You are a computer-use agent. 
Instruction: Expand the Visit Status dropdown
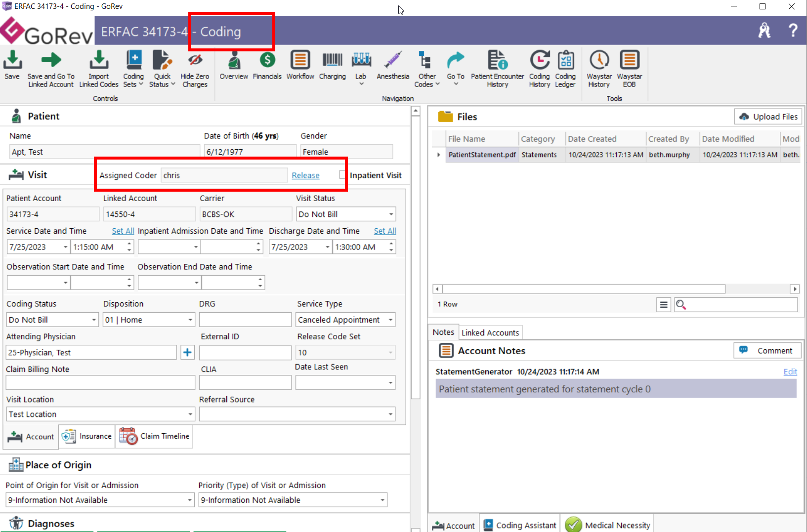(391, 214)
